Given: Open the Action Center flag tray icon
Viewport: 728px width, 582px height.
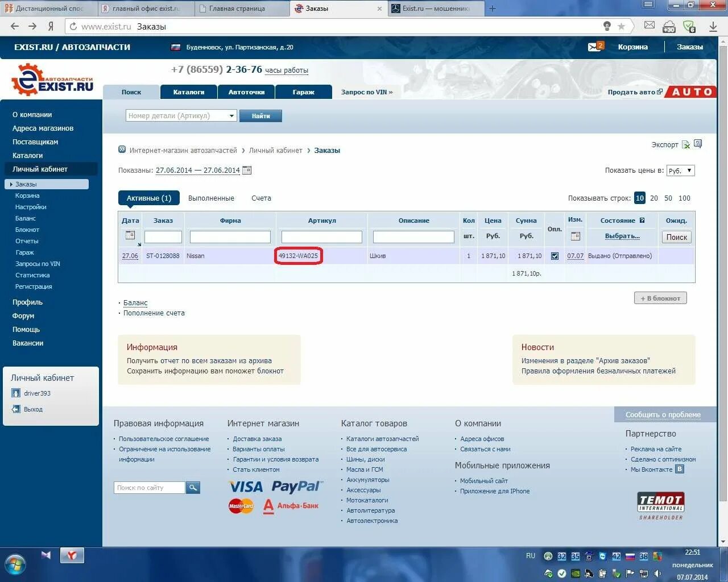Looking at the screenshot, I should 630,573.
